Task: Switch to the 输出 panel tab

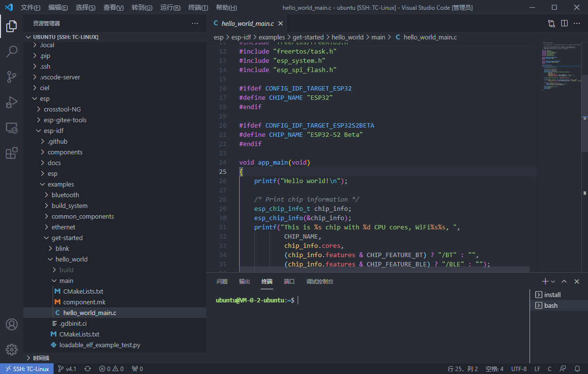Action: (x=245, y=281)
